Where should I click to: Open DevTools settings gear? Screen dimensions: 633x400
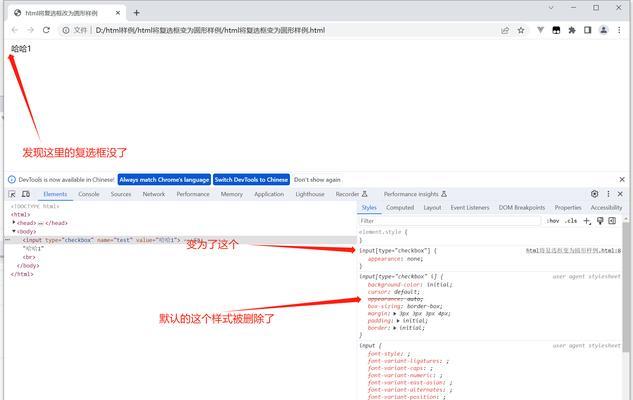[x=594, y=194]
